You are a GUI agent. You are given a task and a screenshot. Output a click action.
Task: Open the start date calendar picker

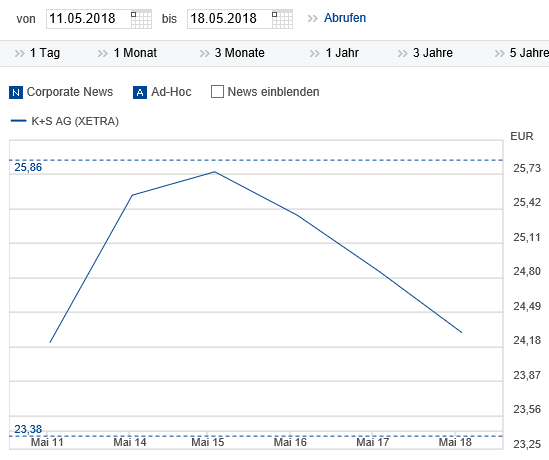pyautogui.click(x=141, y=19)
